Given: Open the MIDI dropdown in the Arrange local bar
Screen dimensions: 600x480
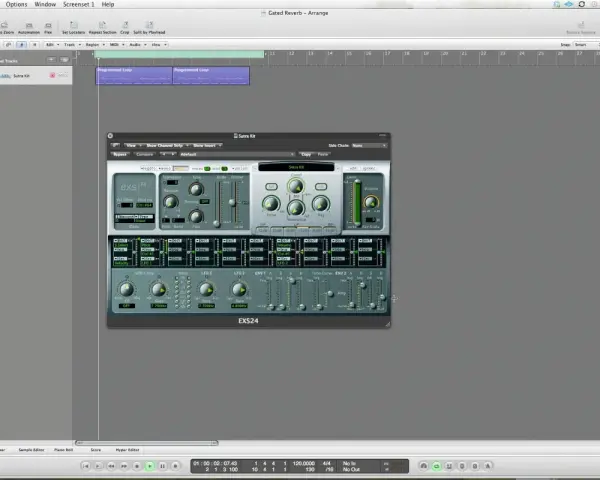Looking at the screenshot, I should click(117, 45).
